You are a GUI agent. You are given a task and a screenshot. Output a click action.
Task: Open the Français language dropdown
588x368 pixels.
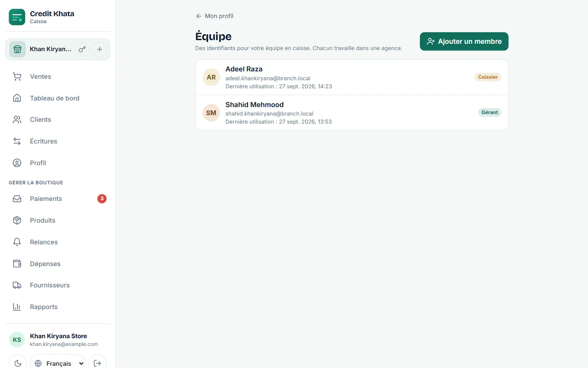58,363
